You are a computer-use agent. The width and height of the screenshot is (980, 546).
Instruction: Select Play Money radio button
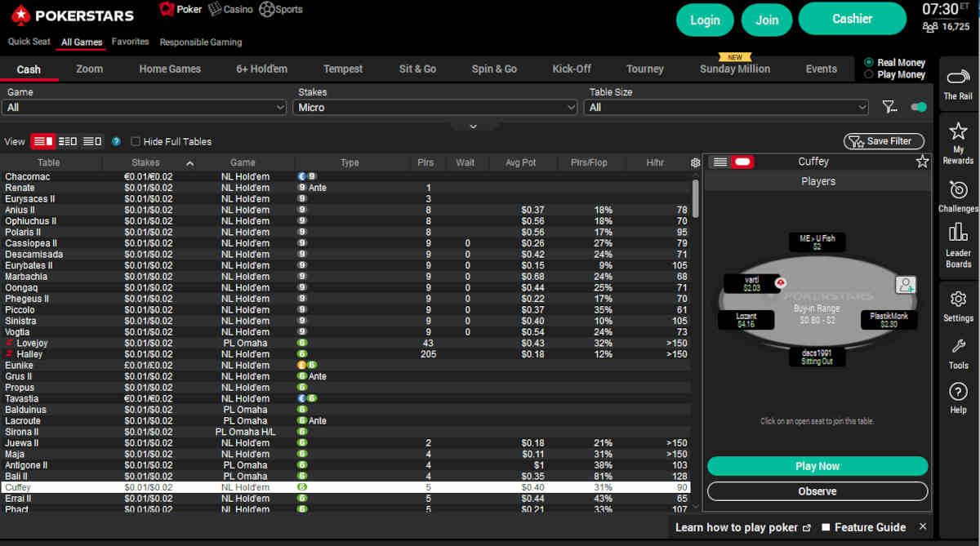point(868,74)
